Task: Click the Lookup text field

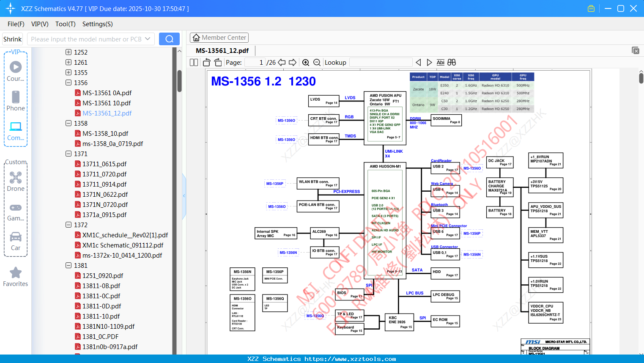Action: coord(381,63)
